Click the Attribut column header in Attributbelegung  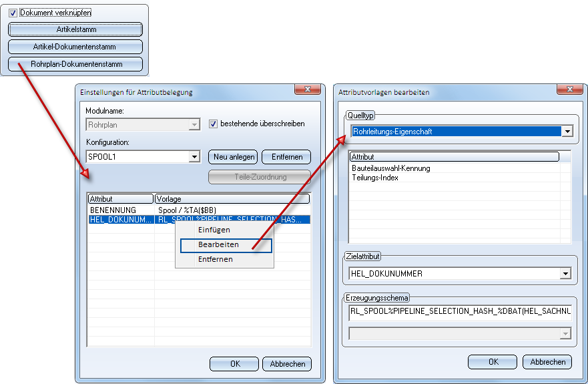coord(121,198)
